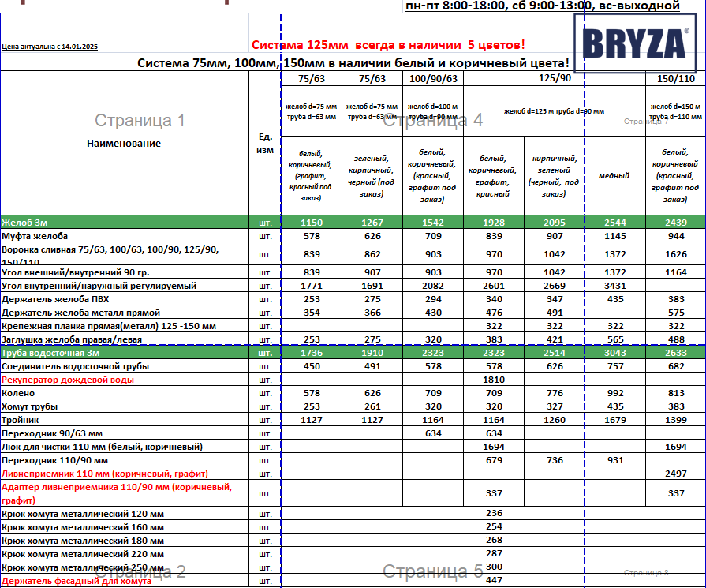This screenshot has height=588, width=706.
Task: Select 'Соединитель водосточной трубы' label
Action: (x=75, y=366)
